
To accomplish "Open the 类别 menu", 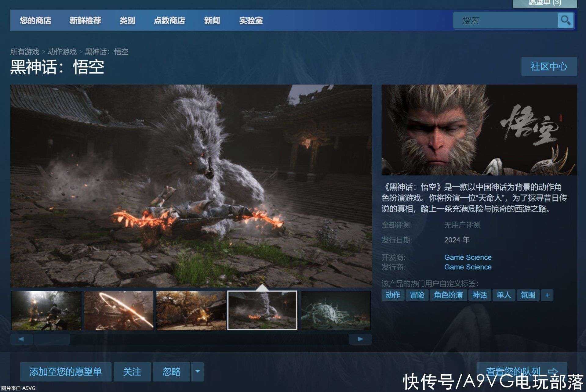I will pyautogui.click(x=127, y=20).
